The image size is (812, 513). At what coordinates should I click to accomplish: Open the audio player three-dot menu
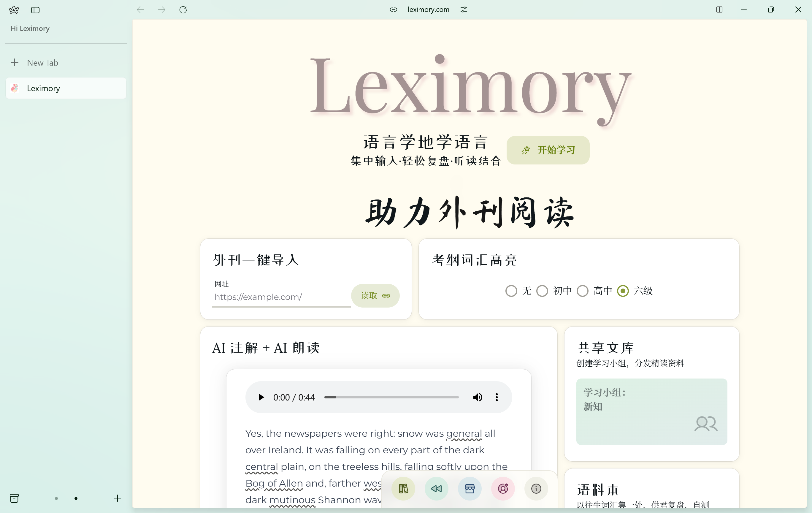497,397
